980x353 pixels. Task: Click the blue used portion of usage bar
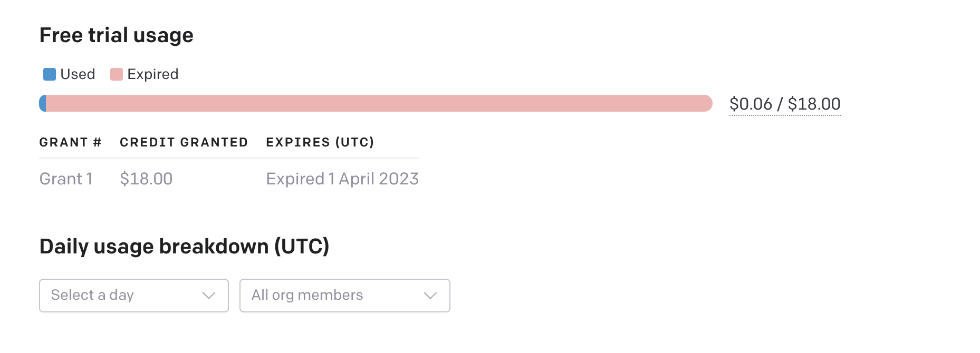43,103
